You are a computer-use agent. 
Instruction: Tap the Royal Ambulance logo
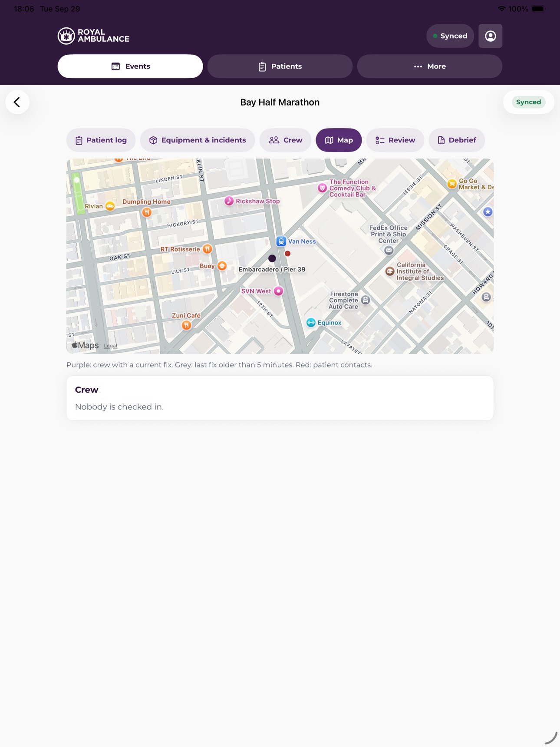pos(94,36)
